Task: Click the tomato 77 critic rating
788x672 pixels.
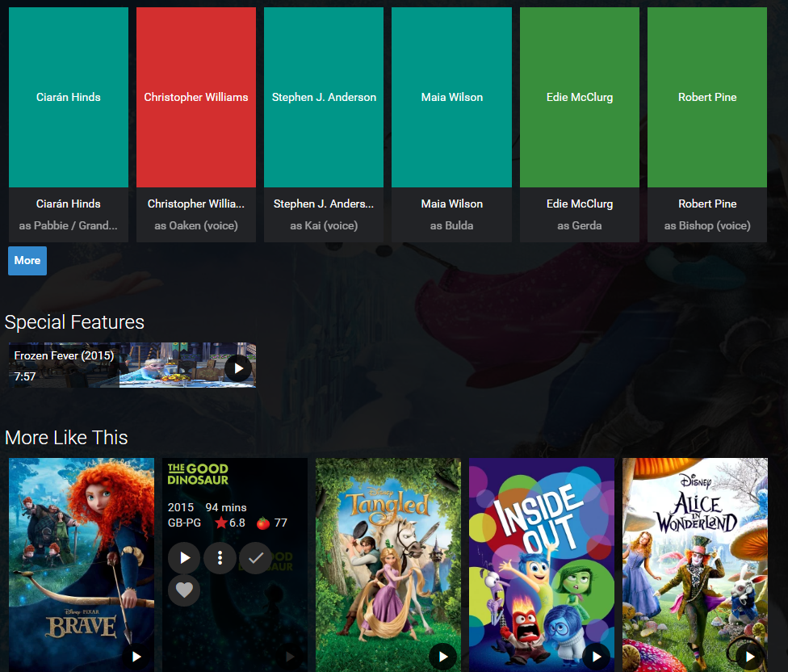Action: tap(272, 523)
